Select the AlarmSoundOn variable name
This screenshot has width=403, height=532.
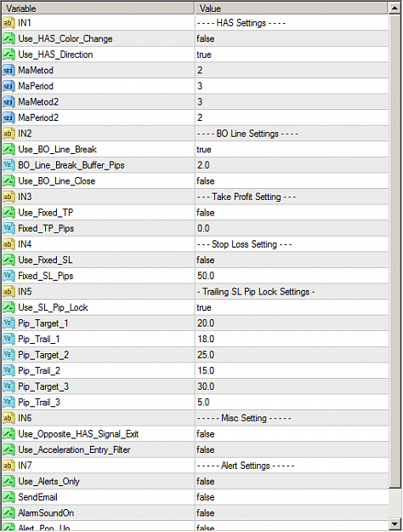pos(46,513)
